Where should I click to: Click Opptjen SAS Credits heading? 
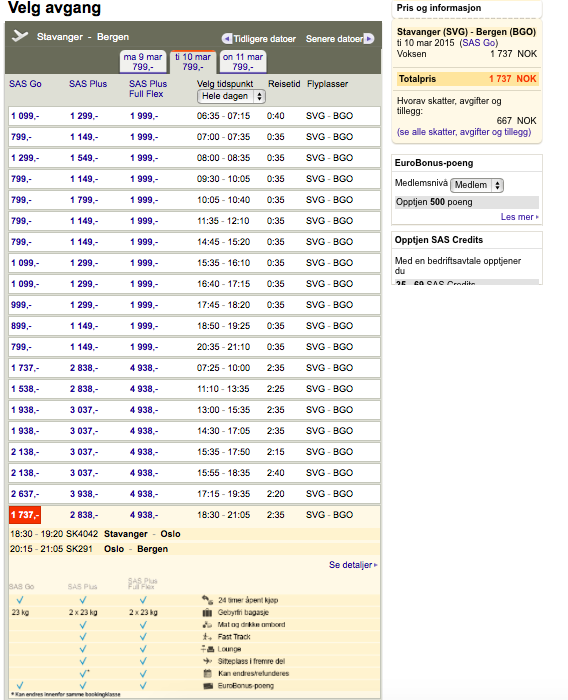tap(439, 240)
